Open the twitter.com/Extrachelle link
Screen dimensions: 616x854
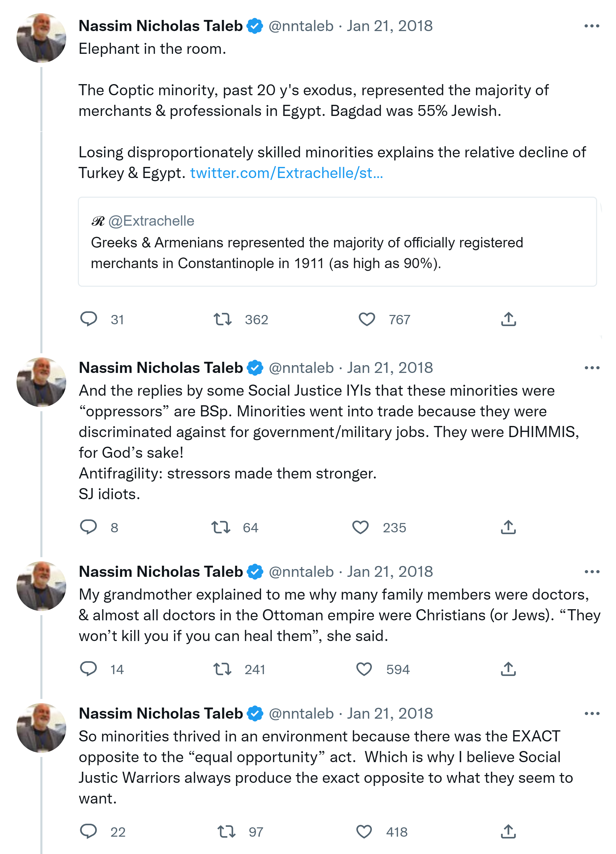point(286,173)
